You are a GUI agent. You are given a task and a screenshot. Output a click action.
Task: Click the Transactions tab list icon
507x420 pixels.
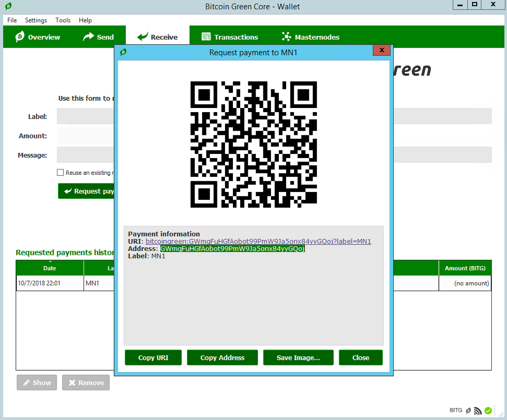(206, 37)
